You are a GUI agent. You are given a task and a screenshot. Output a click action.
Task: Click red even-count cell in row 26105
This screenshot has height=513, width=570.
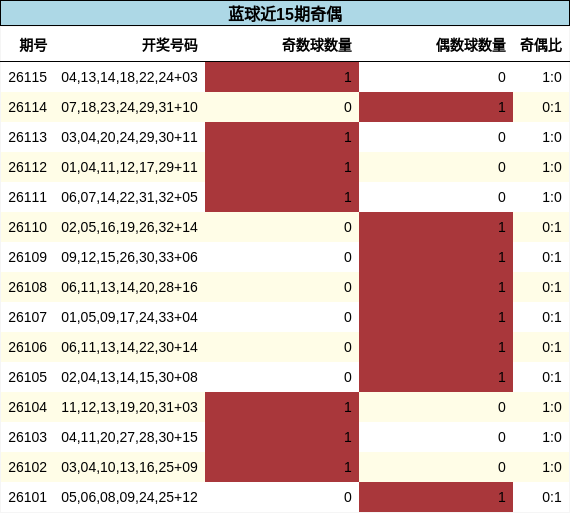tap(436, 377)
